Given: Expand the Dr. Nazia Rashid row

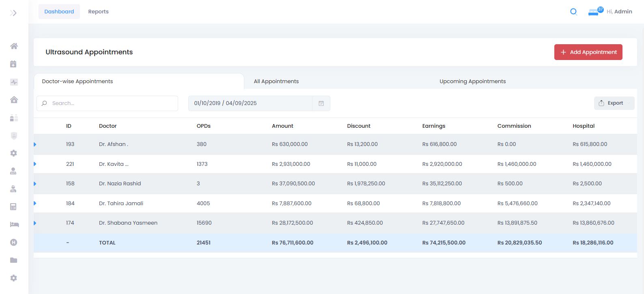Looking at the screenshot, I should click(x=35, y=184).
